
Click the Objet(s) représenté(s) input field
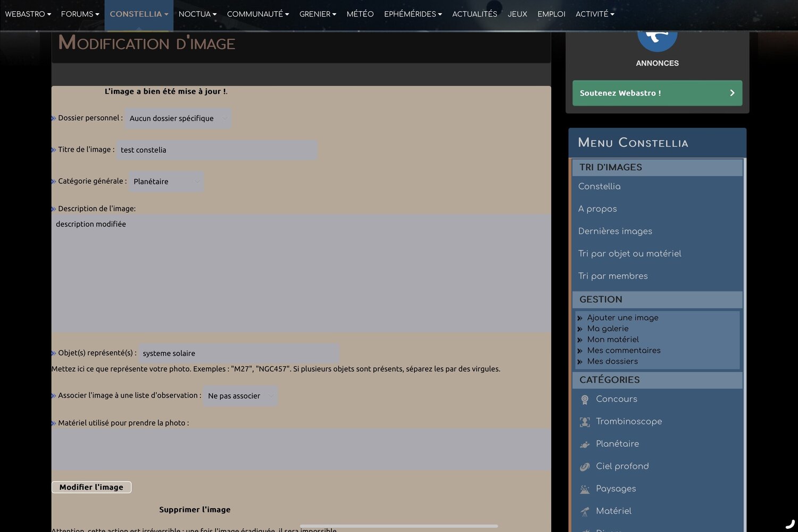[x=239, y=353]
